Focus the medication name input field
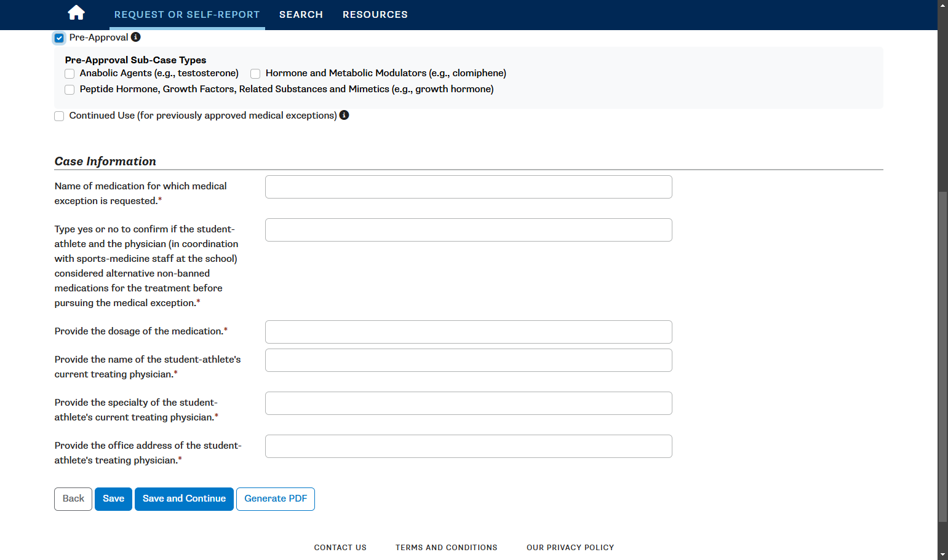The height and width of the screenshot is (560, 948). (x=469, y=187)
